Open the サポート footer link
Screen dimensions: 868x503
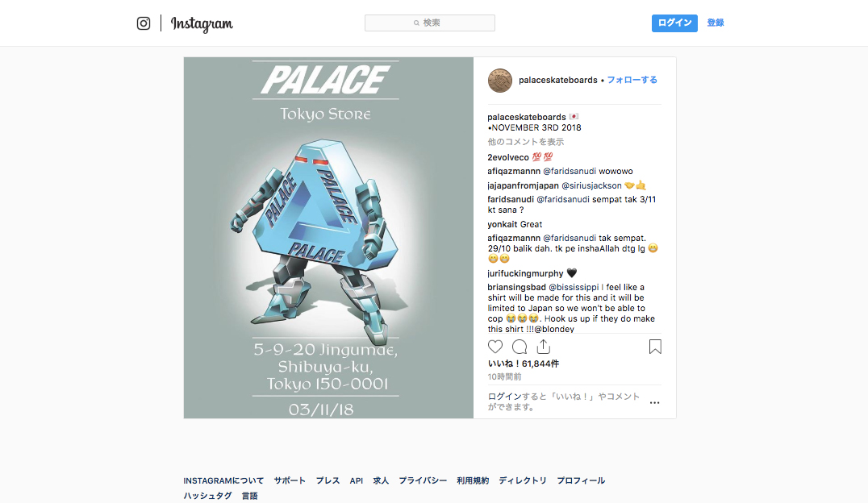290,480
